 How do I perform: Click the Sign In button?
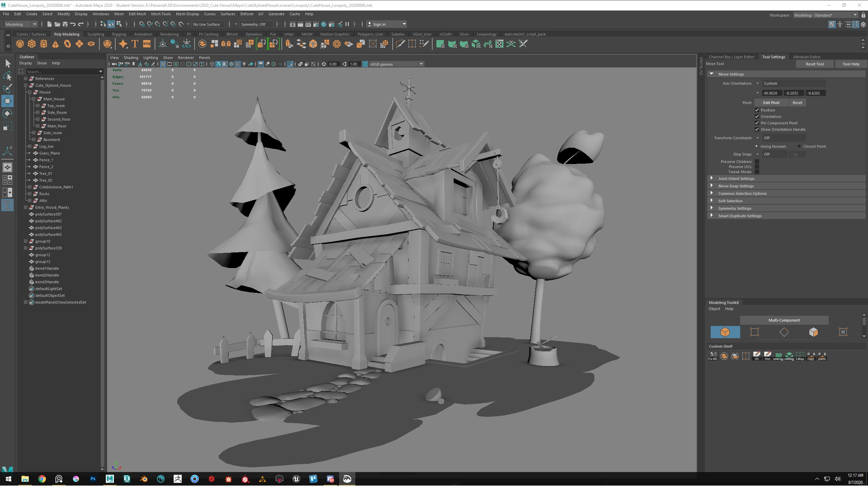click(387, 24)
